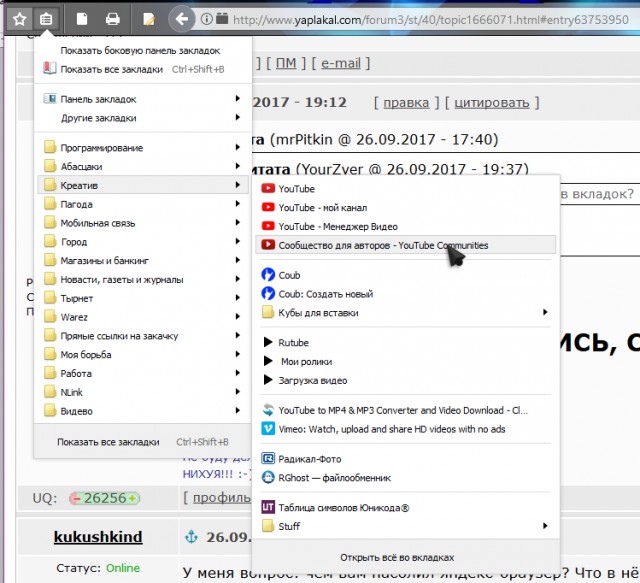Choose top Показать все закладки entry

point(143,69)
